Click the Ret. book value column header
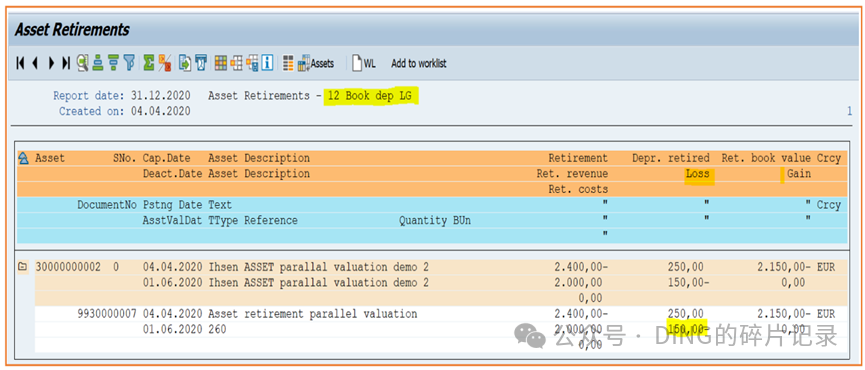The height and width of the screenshot is (370, 865). (x=766, y=158)
